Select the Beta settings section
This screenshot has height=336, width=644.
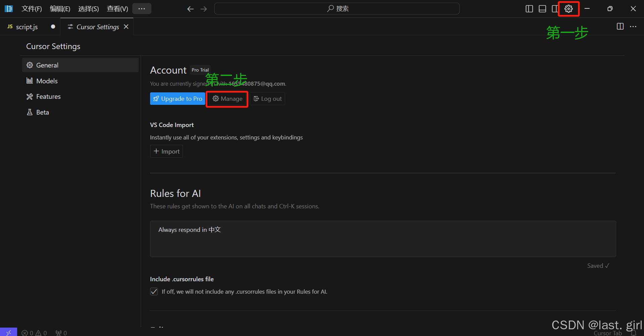tap(80, 112)
